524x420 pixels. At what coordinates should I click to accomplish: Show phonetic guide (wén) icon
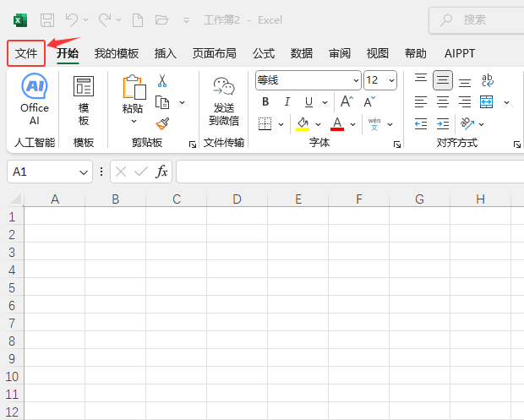click(x=374, y=124)
